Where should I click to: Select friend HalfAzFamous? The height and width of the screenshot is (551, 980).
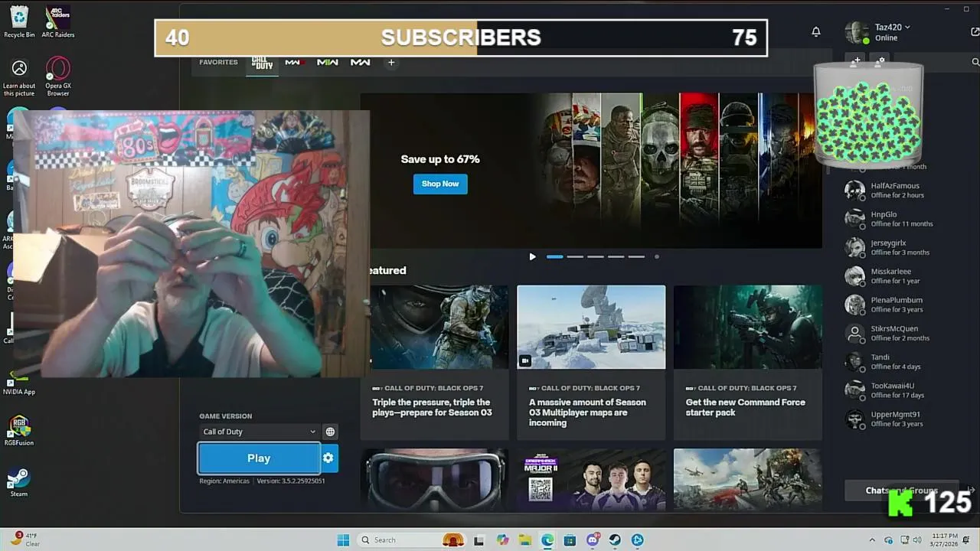point(903,191)
